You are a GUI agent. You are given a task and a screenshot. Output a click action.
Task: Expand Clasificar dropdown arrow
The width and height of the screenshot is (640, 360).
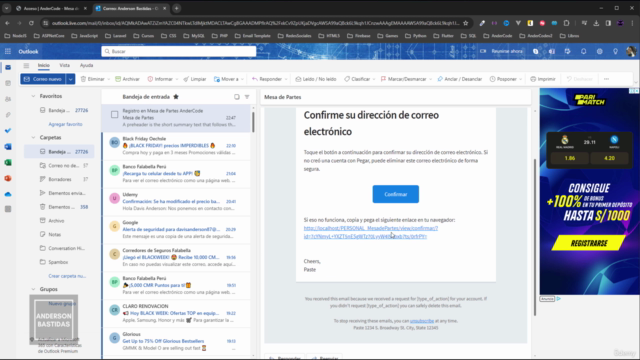click(374, 79)
